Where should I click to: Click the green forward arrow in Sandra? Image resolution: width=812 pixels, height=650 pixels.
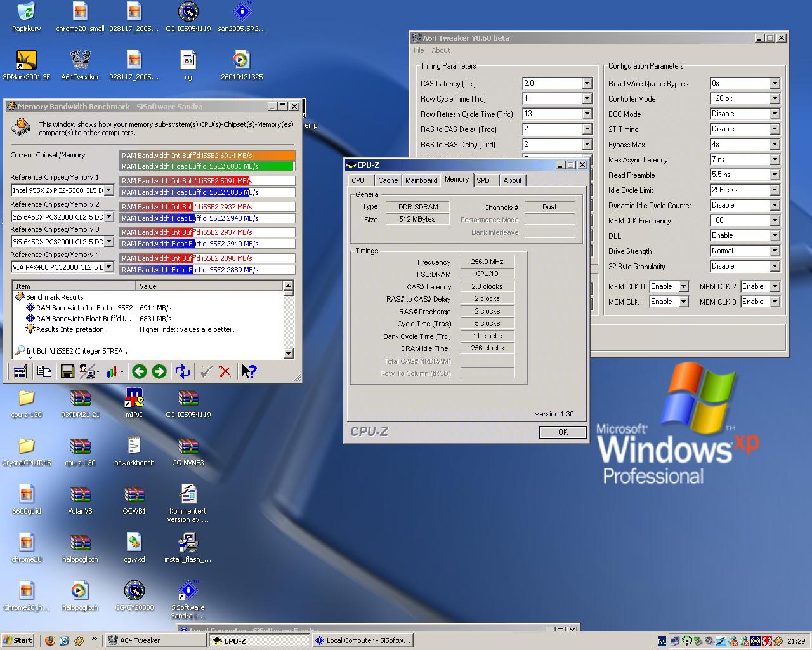(159, 372)
